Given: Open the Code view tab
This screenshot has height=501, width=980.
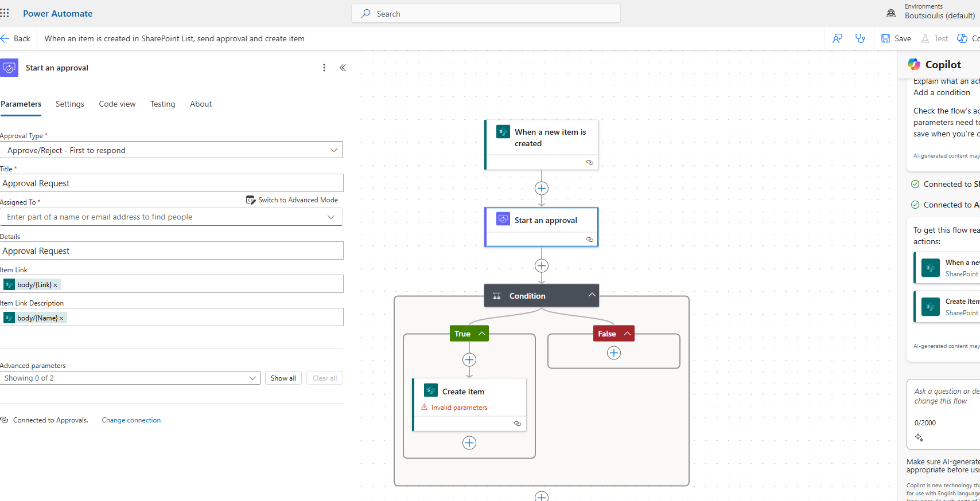Looking at the screenshot, I should (117, 104).
